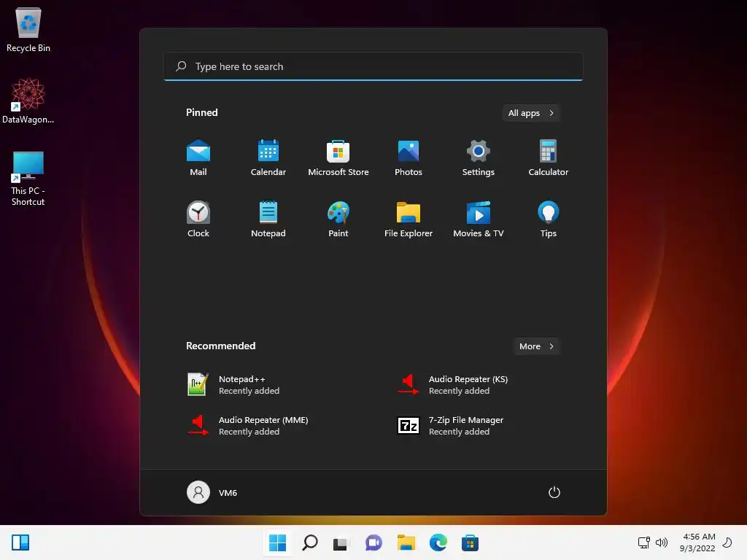Screen dimensions: 747x560
Task: Open the Clock app
Action: click(x=198, y=219)
